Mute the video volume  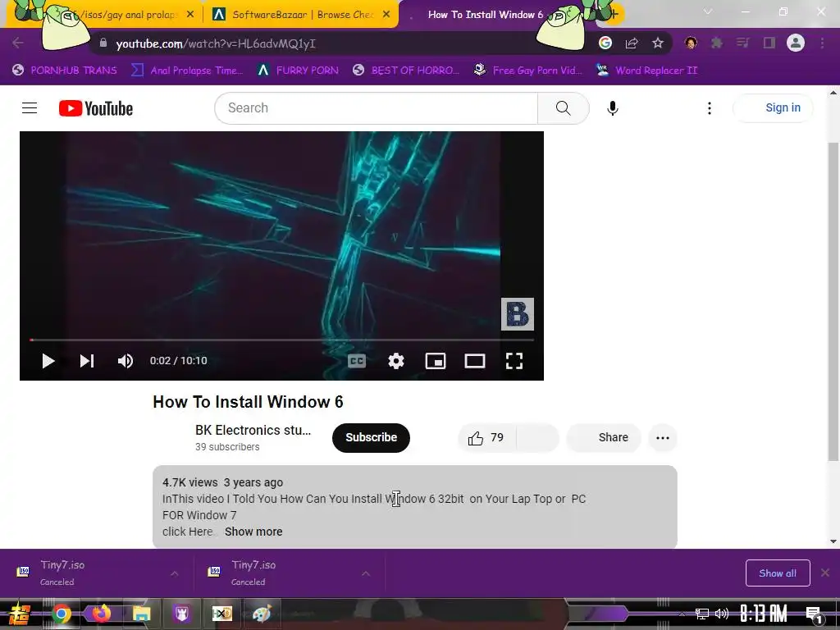(x=126, y=361)
